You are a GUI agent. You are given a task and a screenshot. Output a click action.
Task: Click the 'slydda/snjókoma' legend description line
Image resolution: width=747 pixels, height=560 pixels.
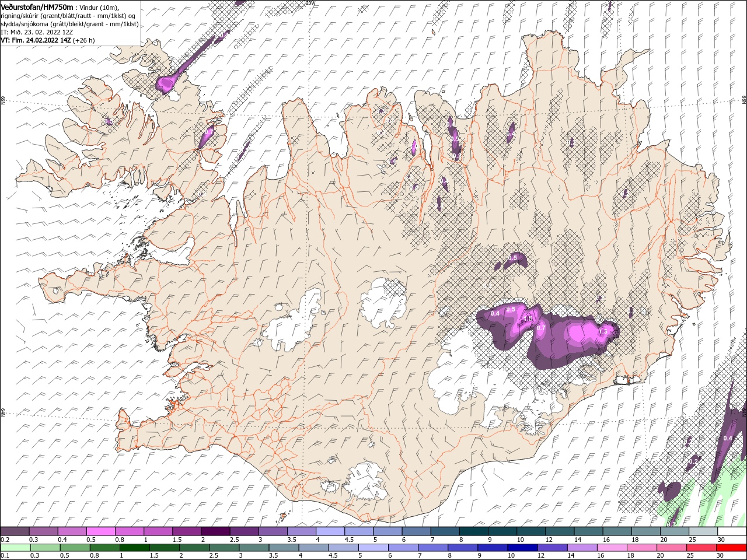click(x=70, y=24)
